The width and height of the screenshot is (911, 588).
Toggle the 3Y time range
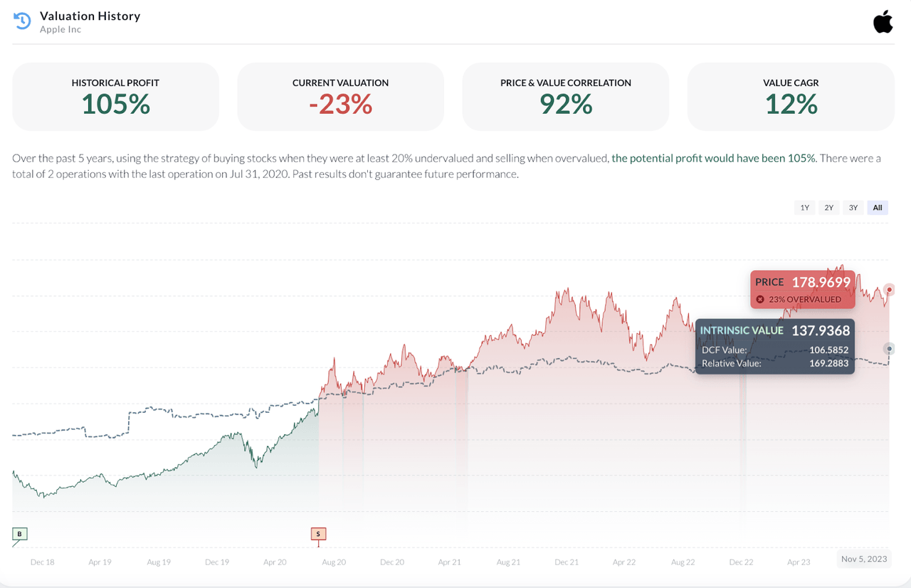tap(853, 207)
